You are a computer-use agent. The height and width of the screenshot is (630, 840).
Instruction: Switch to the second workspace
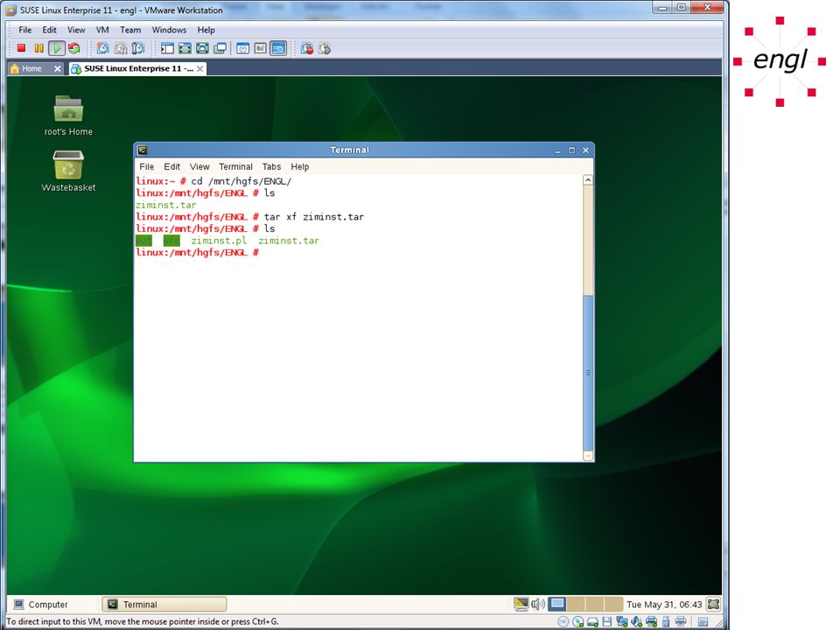(577, 605)
